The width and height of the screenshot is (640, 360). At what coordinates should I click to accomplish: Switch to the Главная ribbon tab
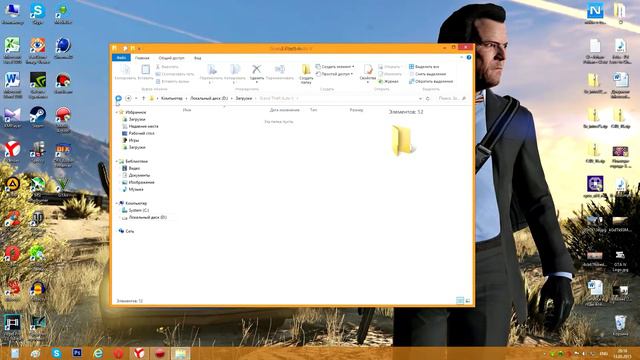[142, 58]
